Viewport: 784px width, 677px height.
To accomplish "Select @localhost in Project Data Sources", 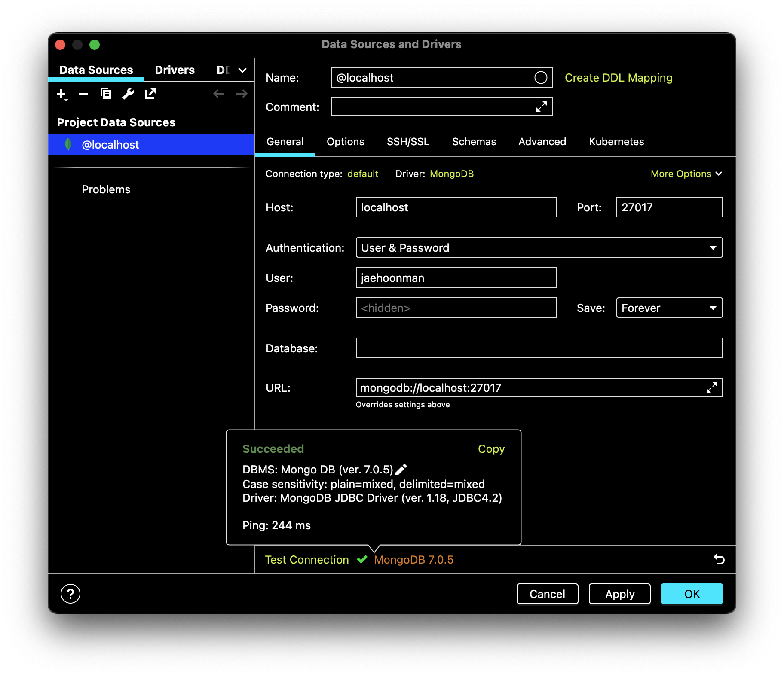I will [151, 144].
